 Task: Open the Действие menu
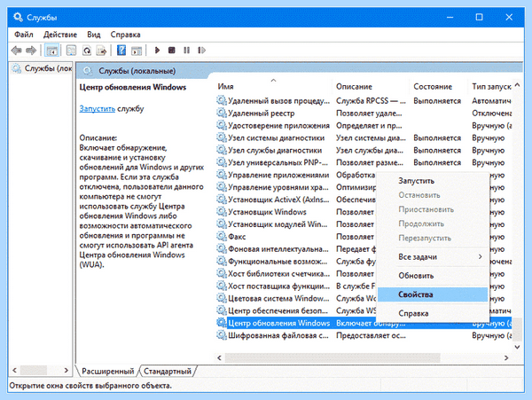coord(60,35)
